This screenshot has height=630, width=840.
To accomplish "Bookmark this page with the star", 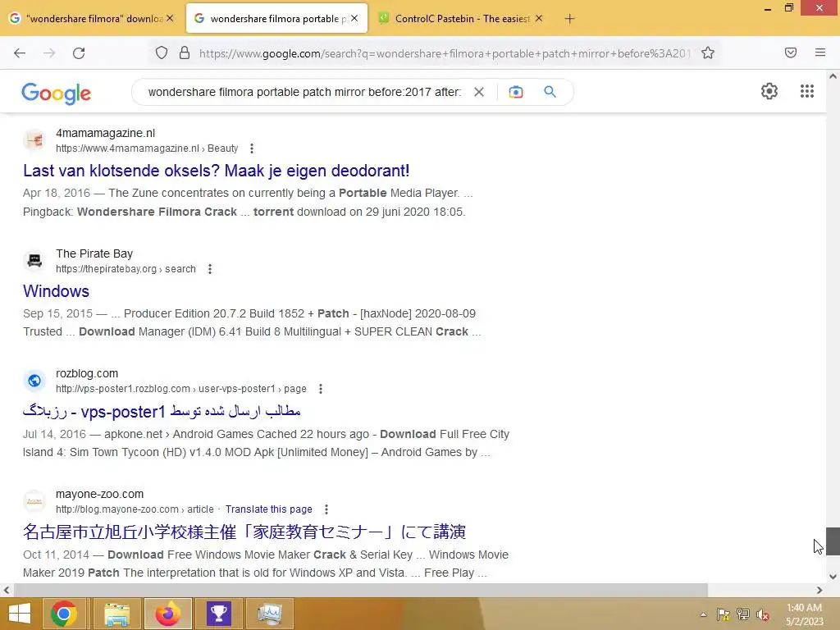I will click(708, 53).
